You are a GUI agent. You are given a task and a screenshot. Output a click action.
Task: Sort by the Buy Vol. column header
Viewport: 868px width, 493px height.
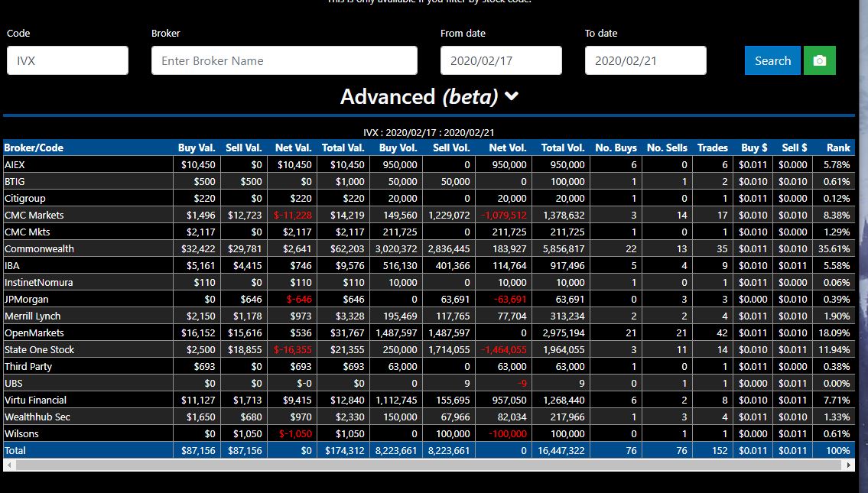(398, 148)
